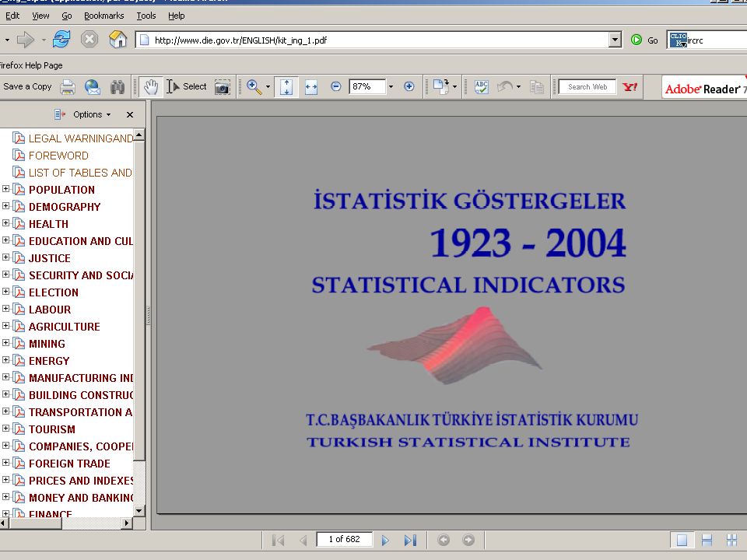Click the Zoom Out minus button

click(336, 86)
